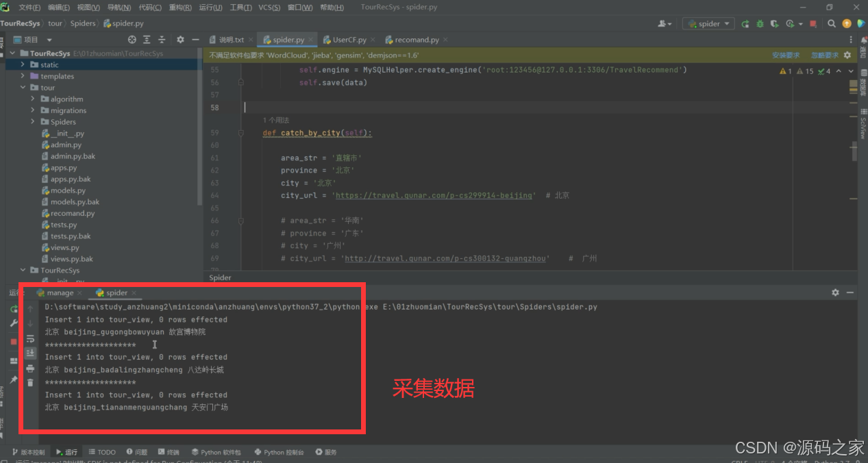Viewport: 868px width, 463px height.
Task: Close spider.py editor tab
Action: 312,40
